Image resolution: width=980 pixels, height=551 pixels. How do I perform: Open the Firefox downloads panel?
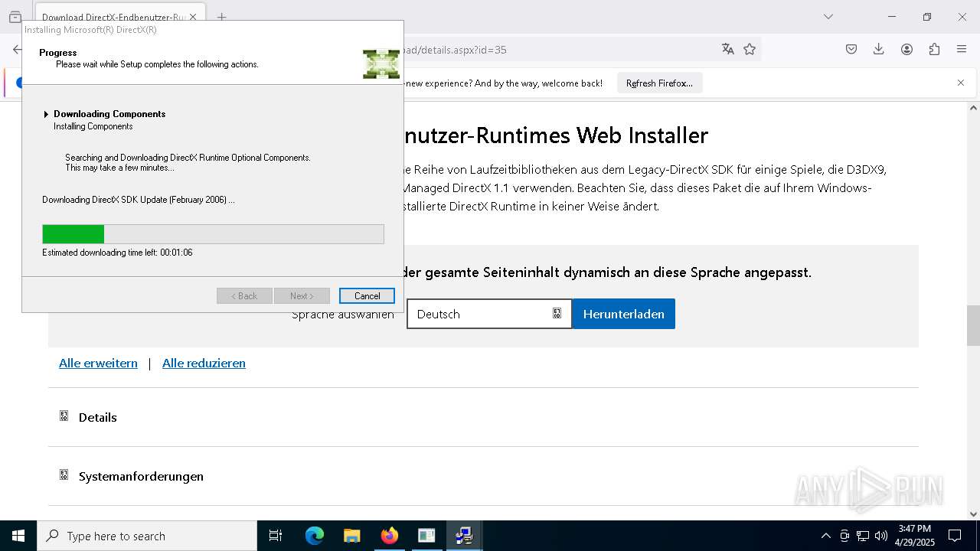click(x=879, y=49)
